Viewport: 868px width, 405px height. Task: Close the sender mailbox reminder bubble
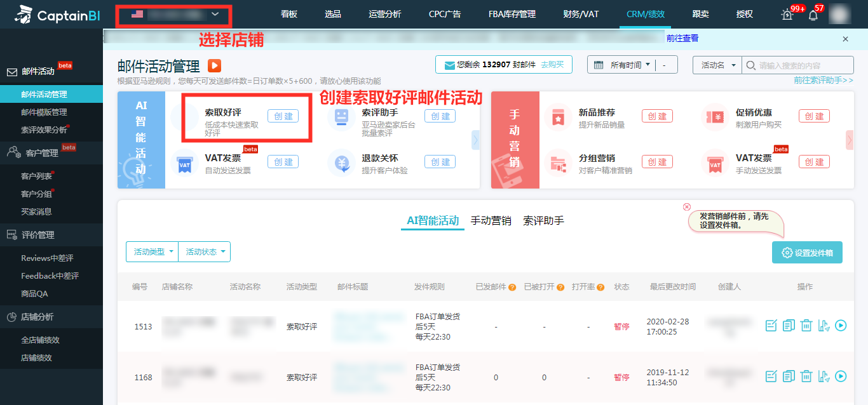tap(687, 207)
